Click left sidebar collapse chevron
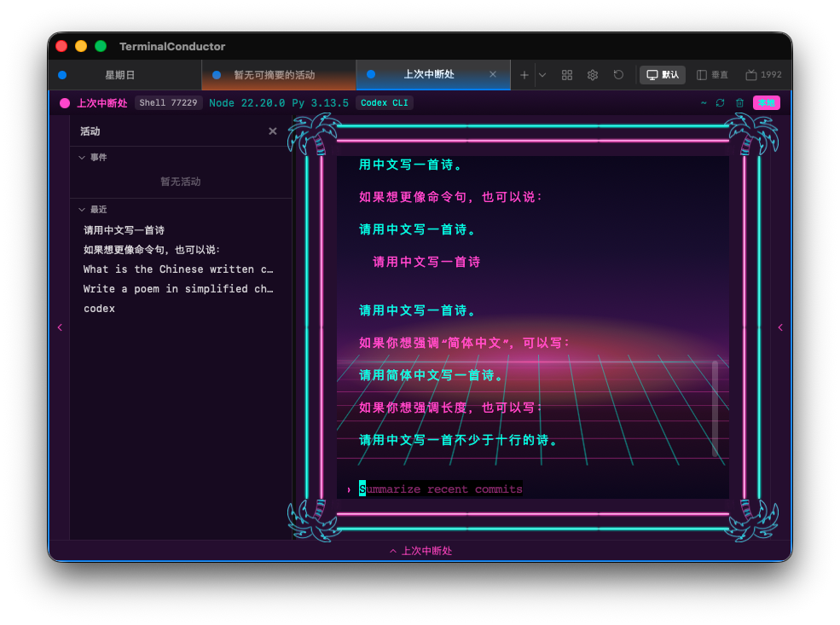This screenshot has width=840, height=625. [60, 327]
